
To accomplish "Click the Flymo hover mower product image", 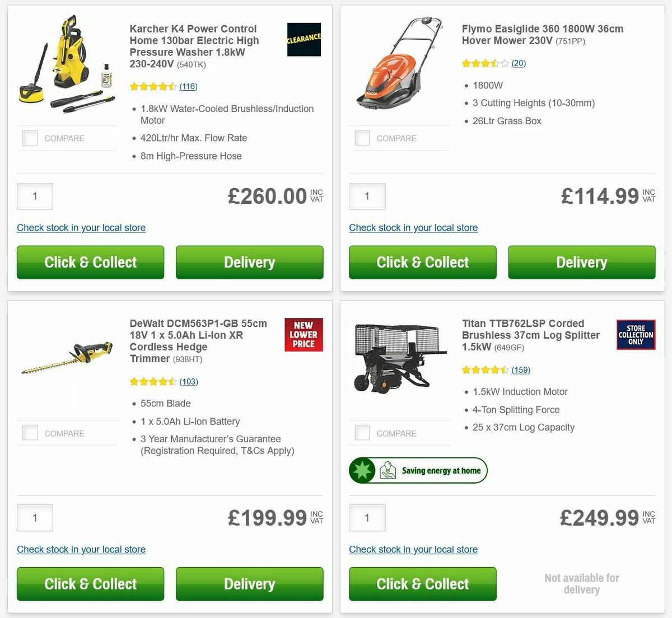I will click(x=399, y=67).
